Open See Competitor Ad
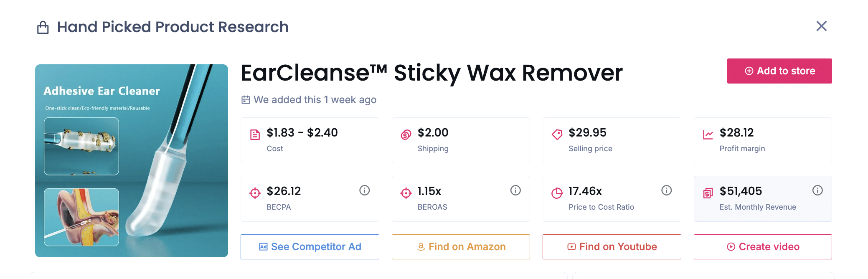 click(310, 247)
